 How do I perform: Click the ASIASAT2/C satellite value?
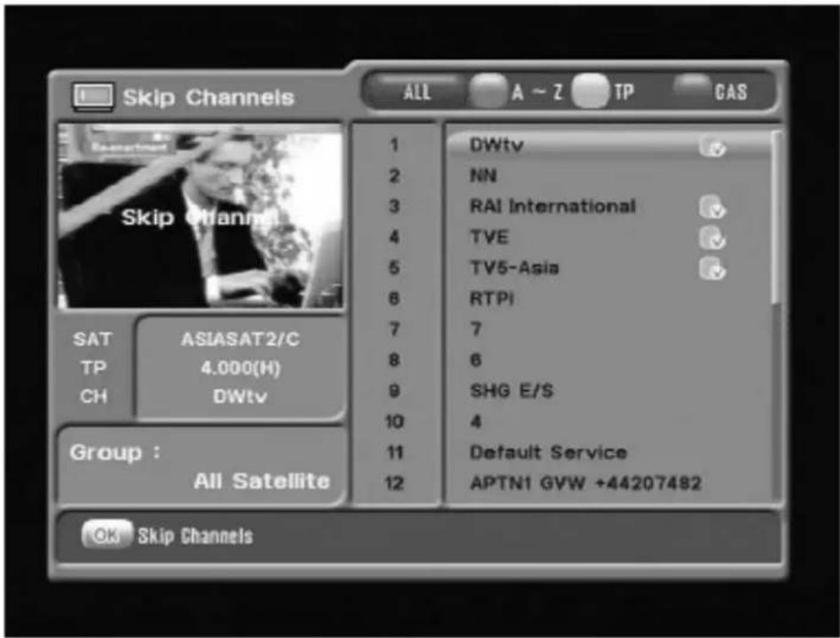coord(240,339)
